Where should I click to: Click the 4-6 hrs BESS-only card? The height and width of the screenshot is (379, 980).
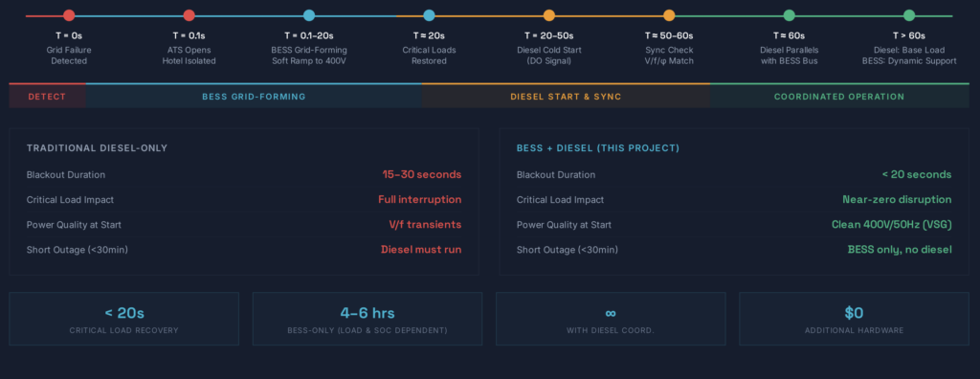pos(367,319)
